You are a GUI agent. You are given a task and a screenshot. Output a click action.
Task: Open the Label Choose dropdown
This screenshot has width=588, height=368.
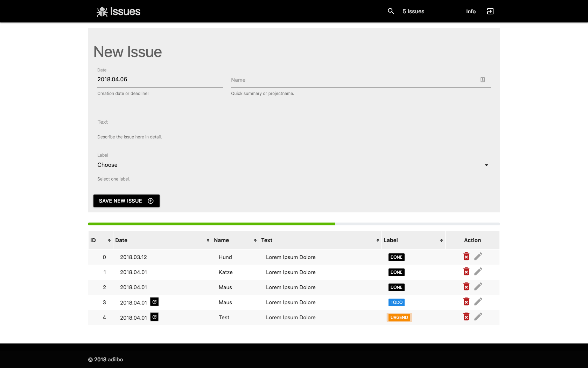pos(294,165)
